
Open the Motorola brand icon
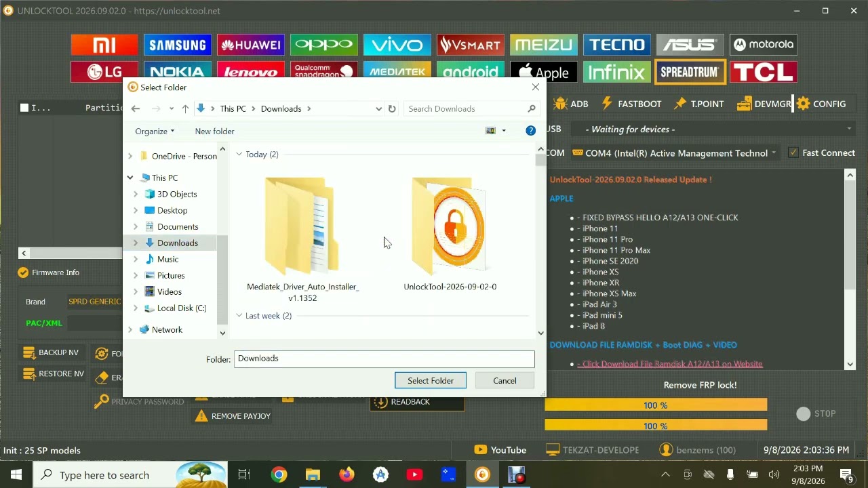[764, 45]
